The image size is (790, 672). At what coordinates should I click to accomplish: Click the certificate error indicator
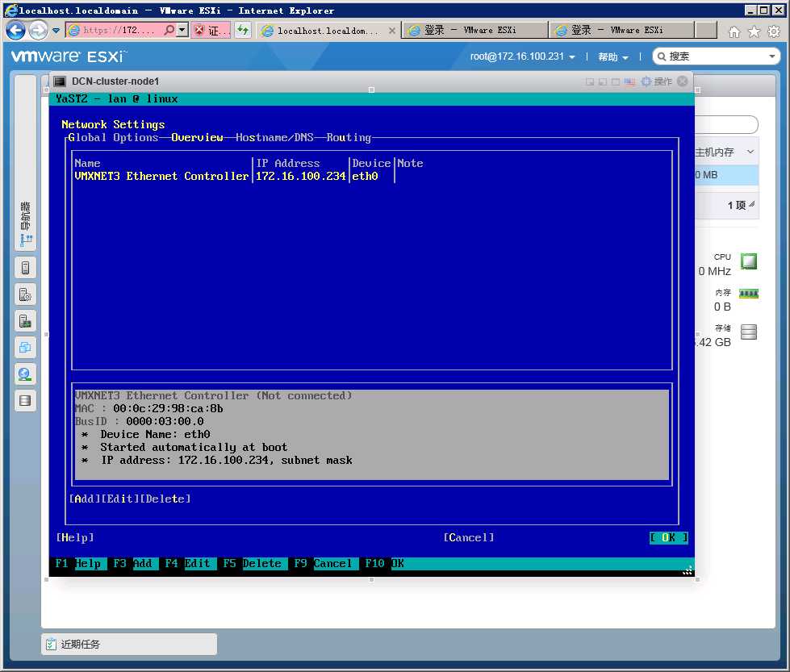pos(211,31)
